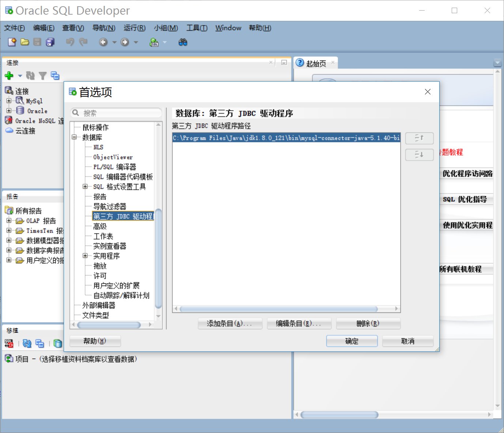
Task: Minimize the 连接 panel
Action: (284, 63)
